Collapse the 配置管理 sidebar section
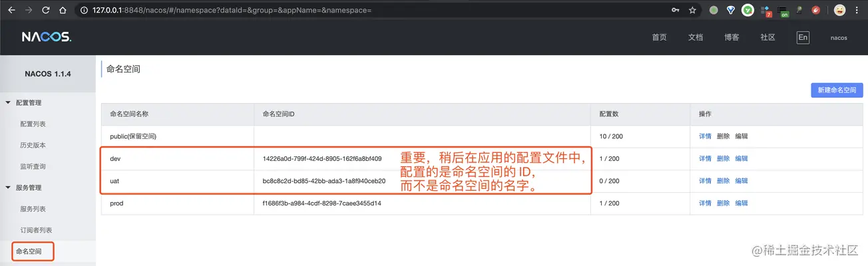868x266 pixels. tap(8, 102)
